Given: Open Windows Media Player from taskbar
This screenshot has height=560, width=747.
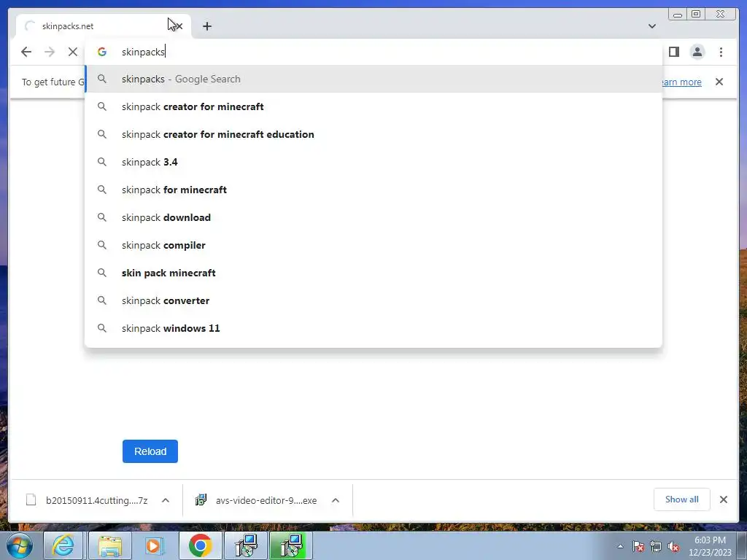Looking at the screenshot, I should tap(154, 545).
